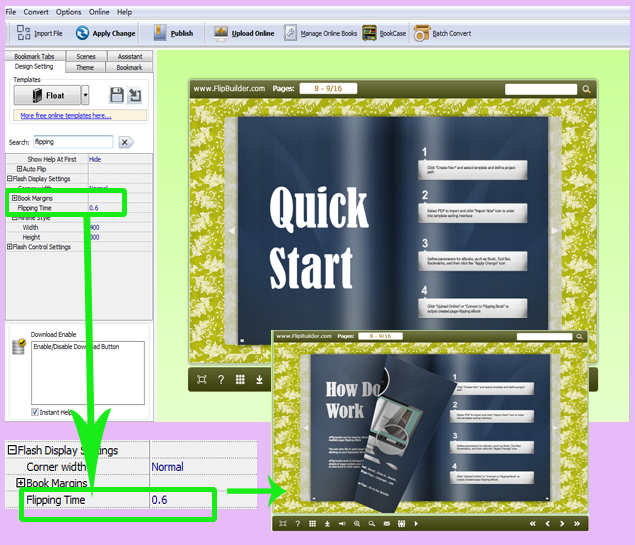Click the Float template button
Image resolution: width=635 pixels, height=545 pixels.
click(47, 95)
